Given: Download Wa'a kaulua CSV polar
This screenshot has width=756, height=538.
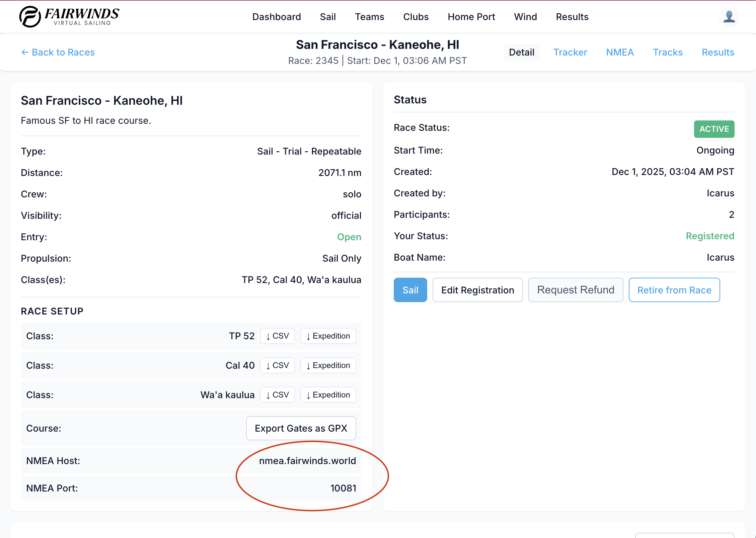Looking at the screenshot, I should tap(277, 395).
